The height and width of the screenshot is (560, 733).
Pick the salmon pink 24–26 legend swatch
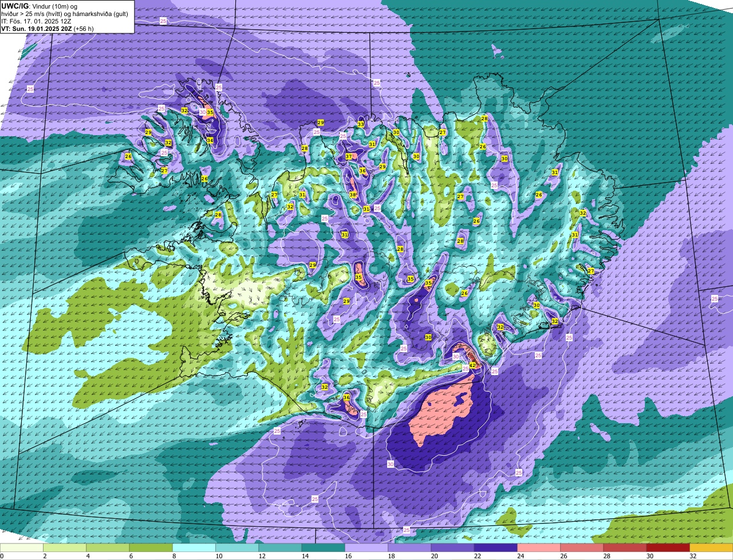click(539, 547)
